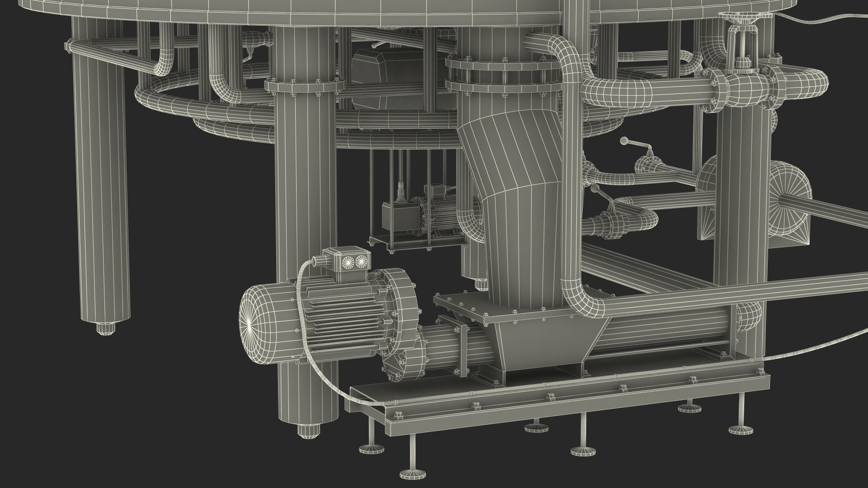The width and height of the screenshot is (868, 488).
Task: Select the upper ball valve lever handle
Action: pos(637,145)
